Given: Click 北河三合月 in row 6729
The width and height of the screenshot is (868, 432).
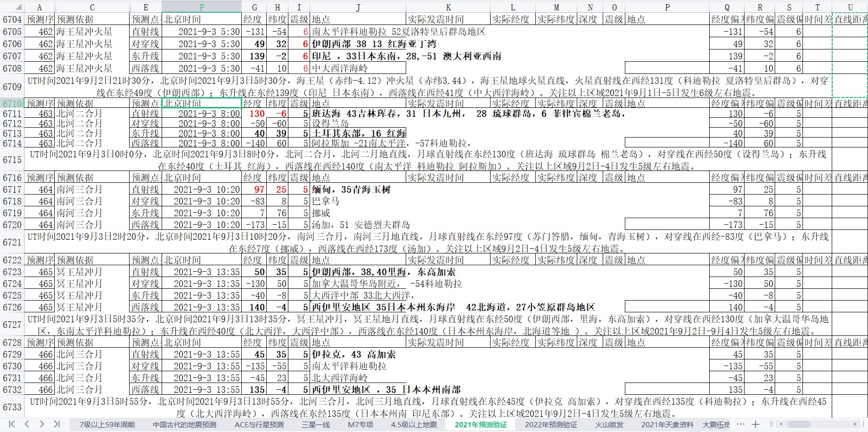Looking at the screenshot, I should click(92, 354).
